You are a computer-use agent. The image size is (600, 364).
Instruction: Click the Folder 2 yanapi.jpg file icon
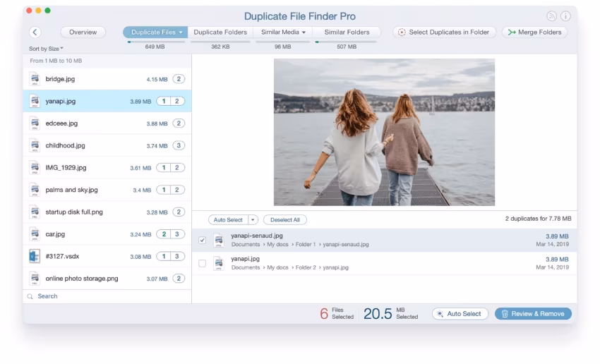tap(219, 263)
